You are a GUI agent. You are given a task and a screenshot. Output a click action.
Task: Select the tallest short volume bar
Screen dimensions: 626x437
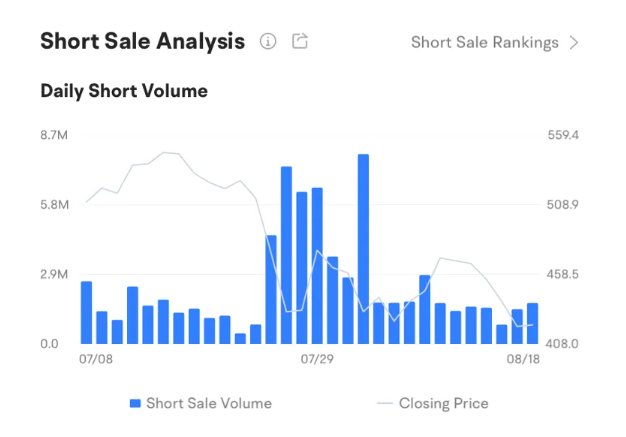(363, 249)
